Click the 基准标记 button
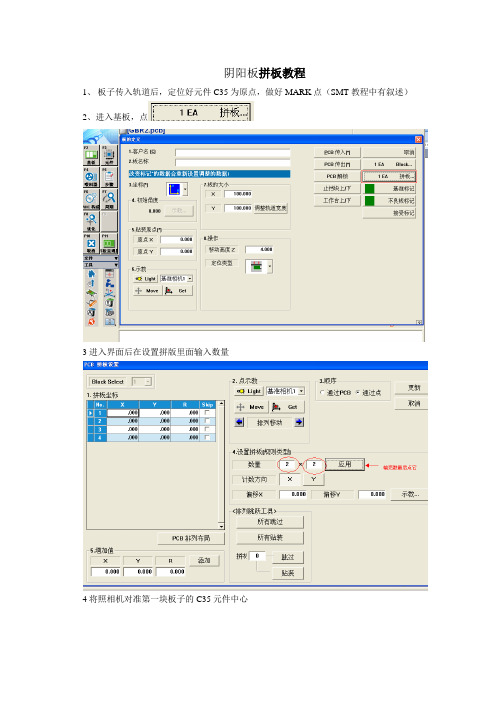 [x=389, y=188]
